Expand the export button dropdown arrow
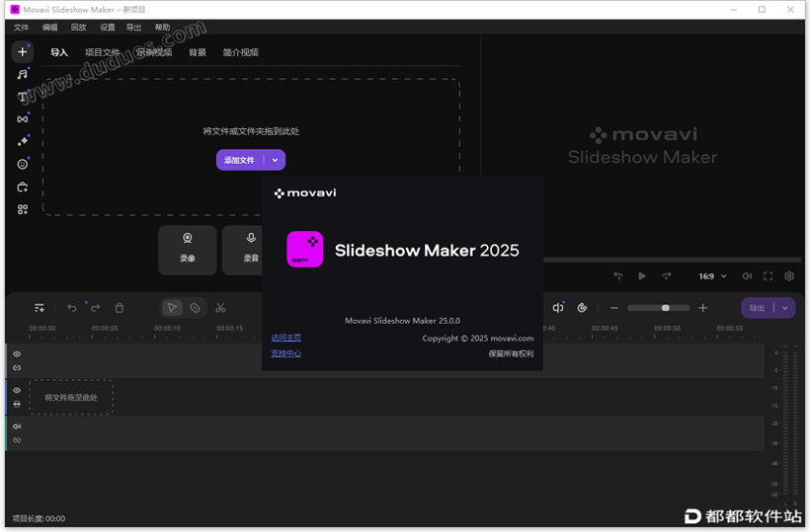Image resolution: width=810 pixels, height=532 pixels. click(785, 308)
